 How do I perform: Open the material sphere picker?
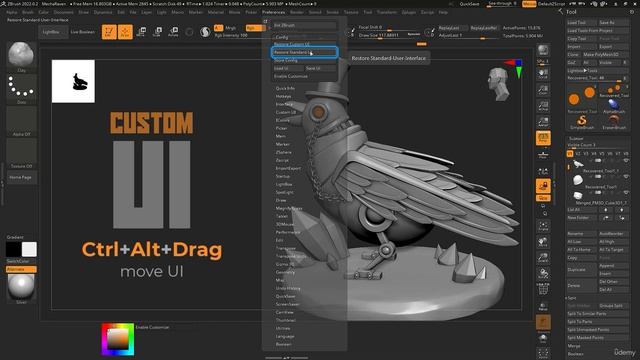21,287
